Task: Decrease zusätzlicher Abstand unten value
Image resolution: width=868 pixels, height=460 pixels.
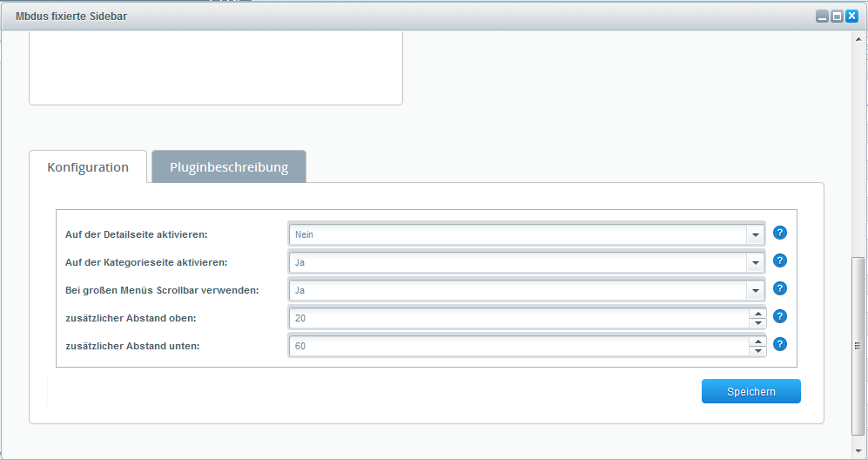Action: click(757, 351)
